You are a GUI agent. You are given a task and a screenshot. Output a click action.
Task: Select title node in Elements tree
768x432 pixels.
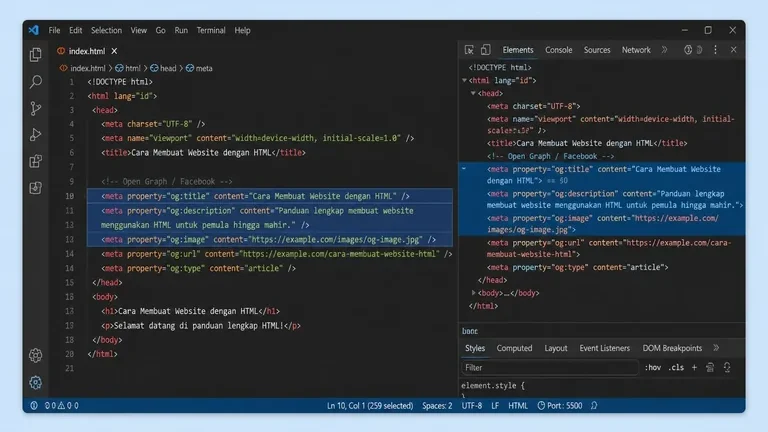[x=587, y=143]
